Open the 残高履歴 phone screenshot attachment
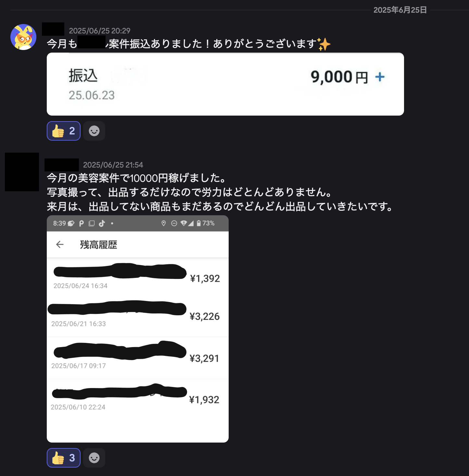469x476 pixels. click(x=138, y=329)
